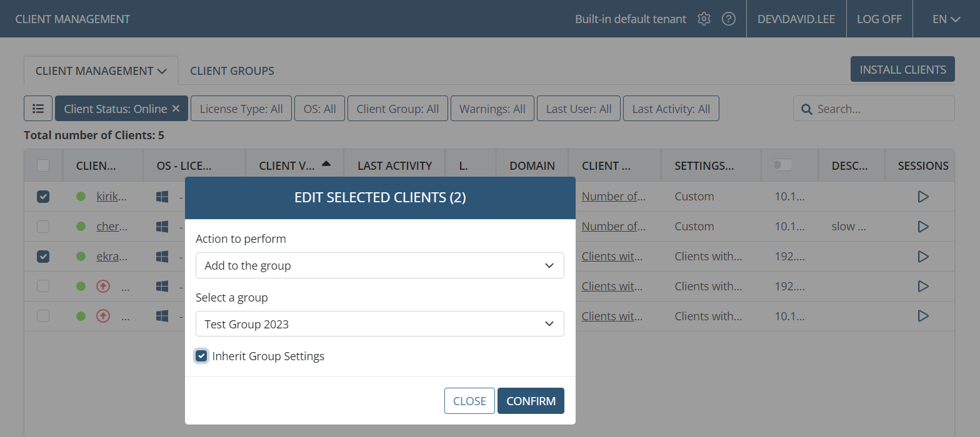Open the EN language dropdown
Screen dimensions: 980x437
click(x=946, y=19)
